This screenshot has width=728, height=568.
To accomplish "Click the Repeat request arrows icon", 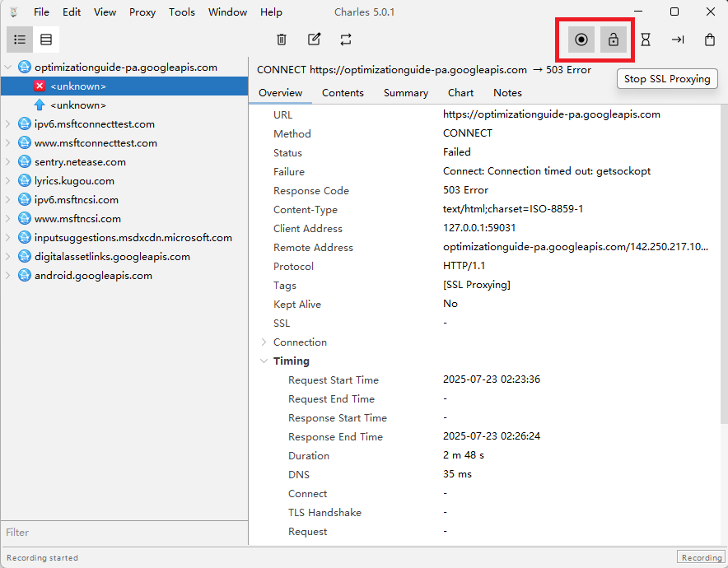I will click(x=346, y=40).
